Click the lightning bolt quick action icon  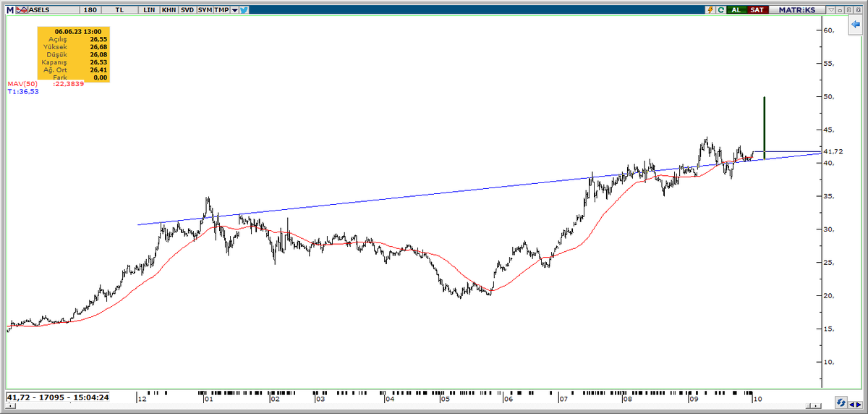[710, 10]
